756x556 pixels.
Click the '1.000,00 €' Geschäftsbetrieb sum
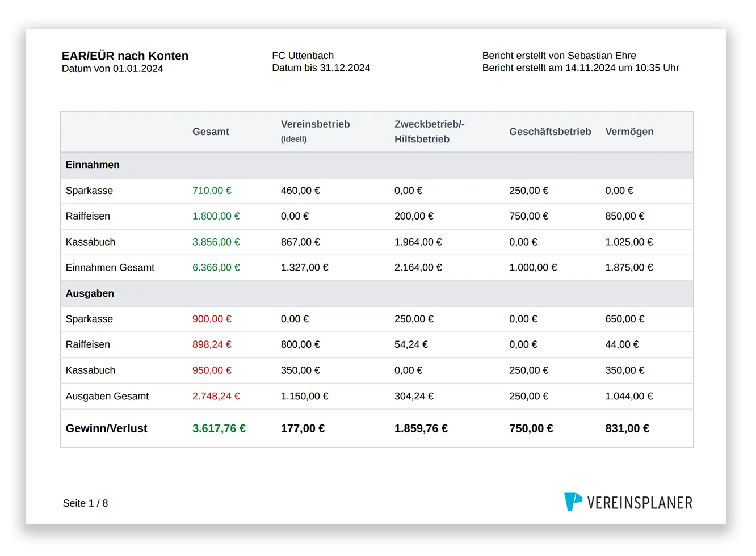pos(533,267)
